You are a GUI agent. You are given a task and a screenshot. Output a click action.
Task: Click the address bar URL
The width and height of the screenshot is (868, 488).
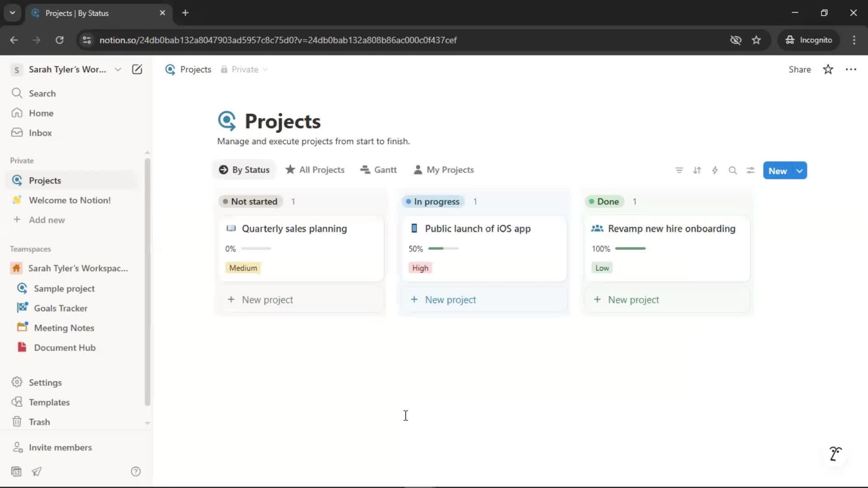tap(278, 40)
